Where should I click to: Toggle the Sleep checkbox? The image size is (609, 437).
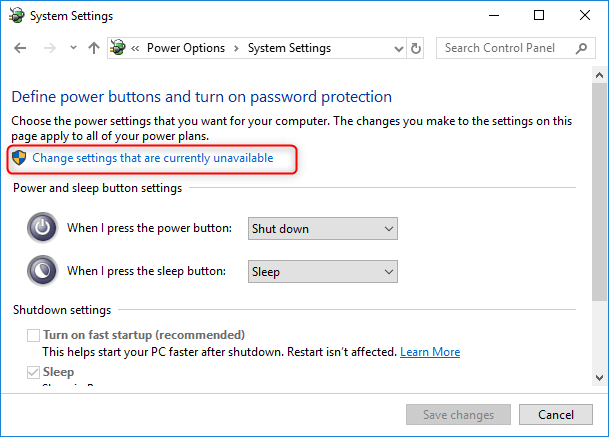pos(34,372)
